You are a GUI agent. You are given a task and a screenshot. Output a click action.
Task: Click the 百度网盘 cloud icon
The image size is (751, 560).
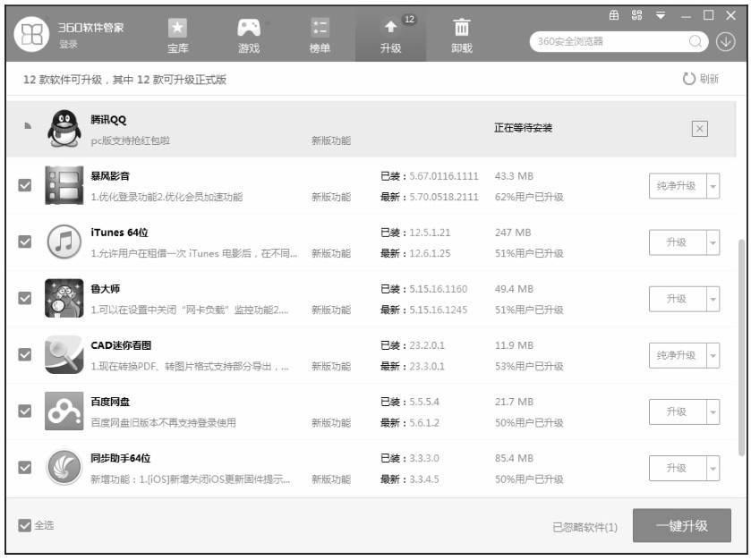point(64,412)
